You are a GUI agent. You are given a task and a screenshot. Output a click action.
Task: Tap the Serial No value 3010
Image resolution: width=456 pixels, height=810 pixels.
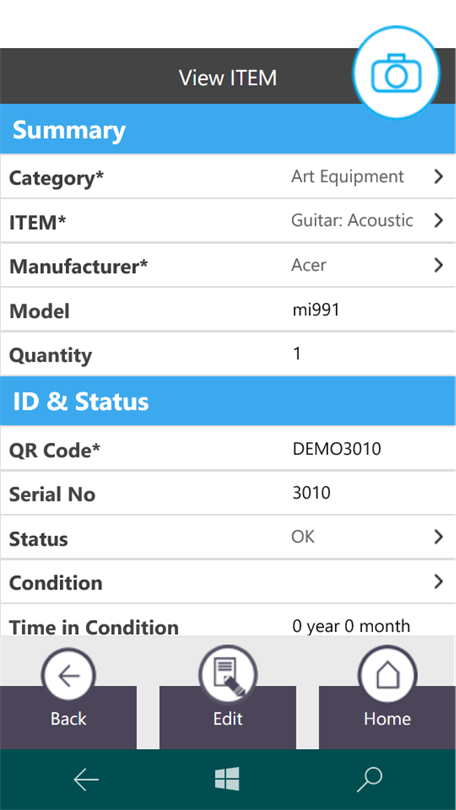click(x=311, y=493)
